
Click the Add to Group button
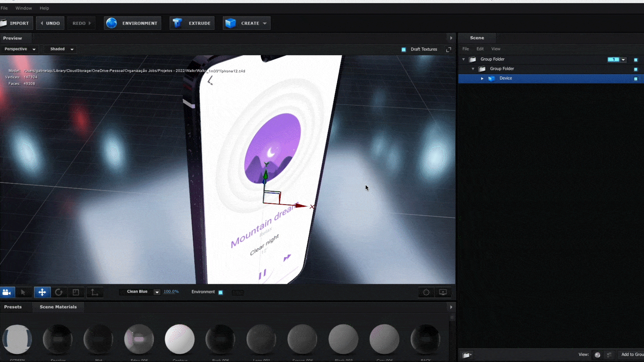631,355
